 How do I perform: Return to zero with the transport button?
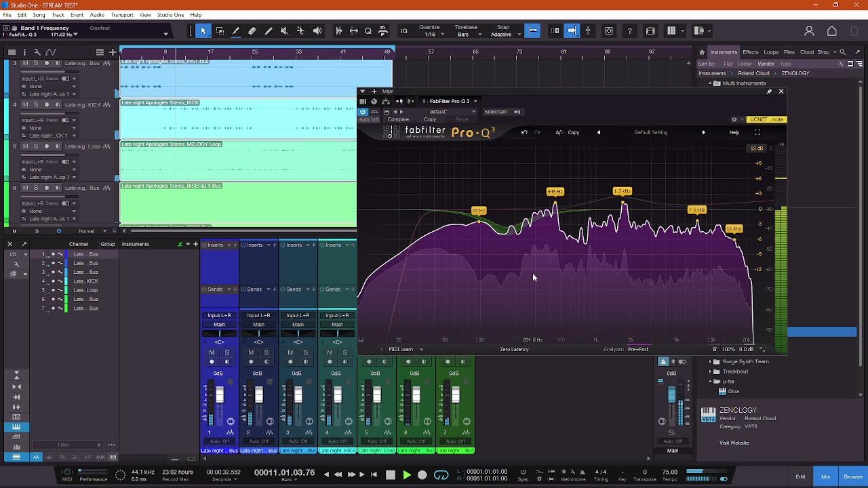[x=374, y=475]
